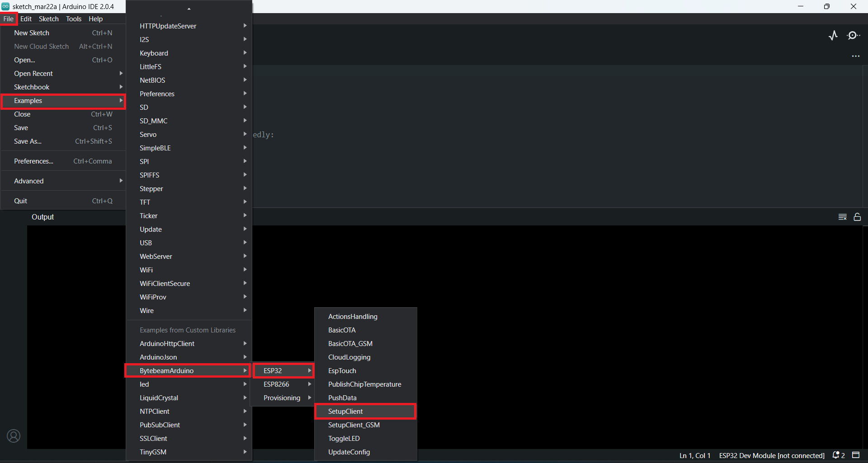Open the CloudLogging example
This screenshot has height=463, width=868.
(366, 357)
